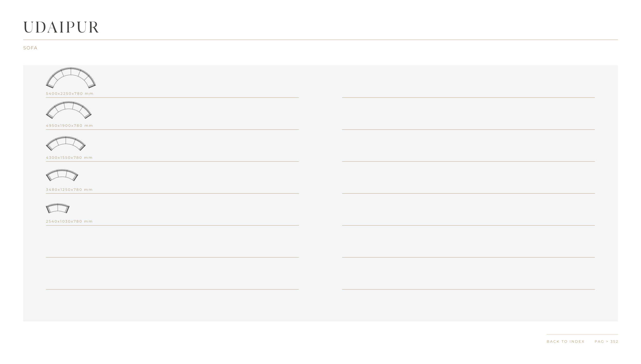Click the UDAIPUR collection title
The image size is (641, 364).
tap(61, 27)
